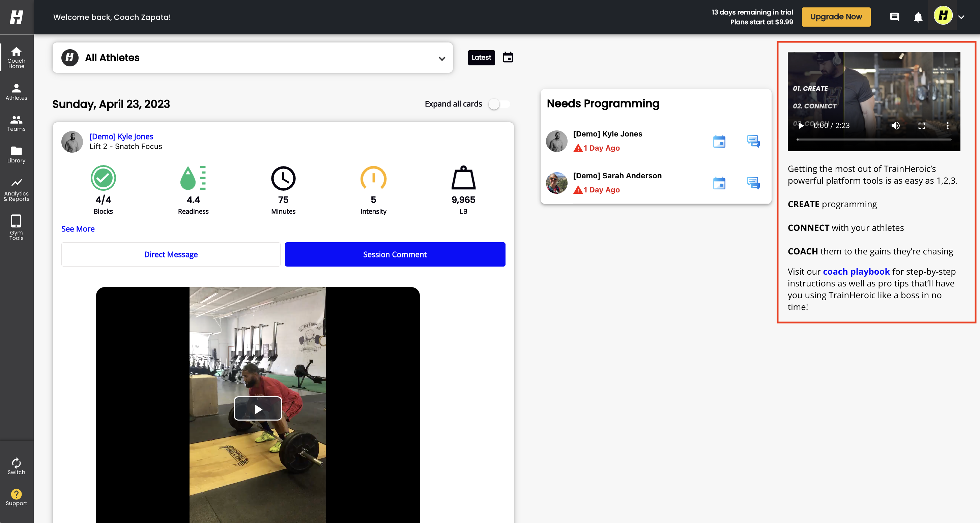Screen dimensions: 980x523
Task: Open calendar for Sarah Anderson
Action: [x=719, y=183]
